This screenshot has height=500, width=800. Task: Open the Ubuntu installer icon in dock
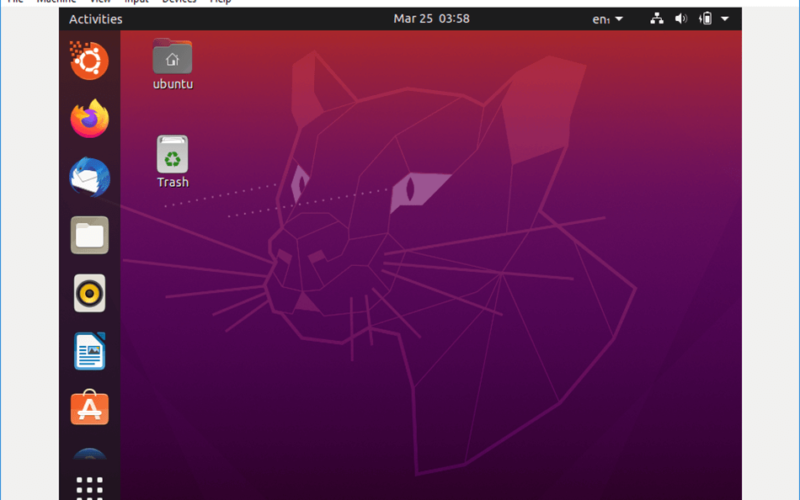click(89, 60)
